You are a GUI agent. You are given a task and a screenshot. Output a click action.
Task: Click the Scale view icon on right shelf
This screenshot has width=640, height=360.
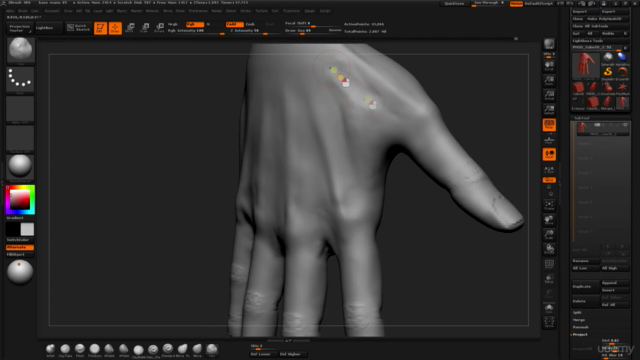point(549,235)
